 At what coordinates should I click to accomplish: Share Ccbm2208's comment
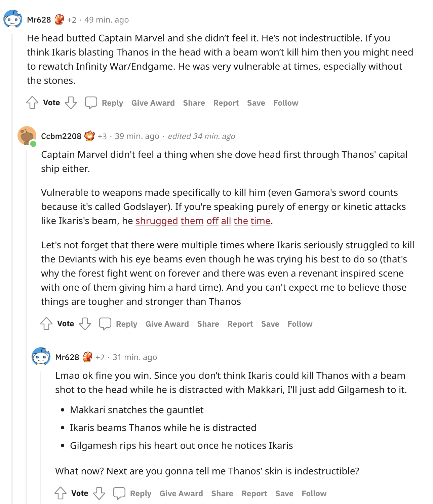click(x=208, y=324)
